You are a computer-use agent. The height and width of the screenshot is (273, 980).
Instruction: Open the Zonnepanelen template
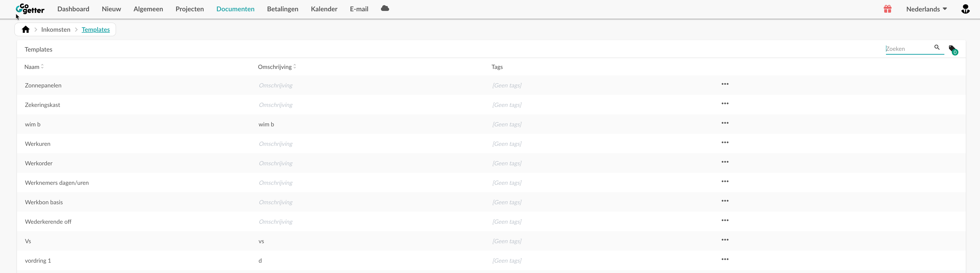43,85
